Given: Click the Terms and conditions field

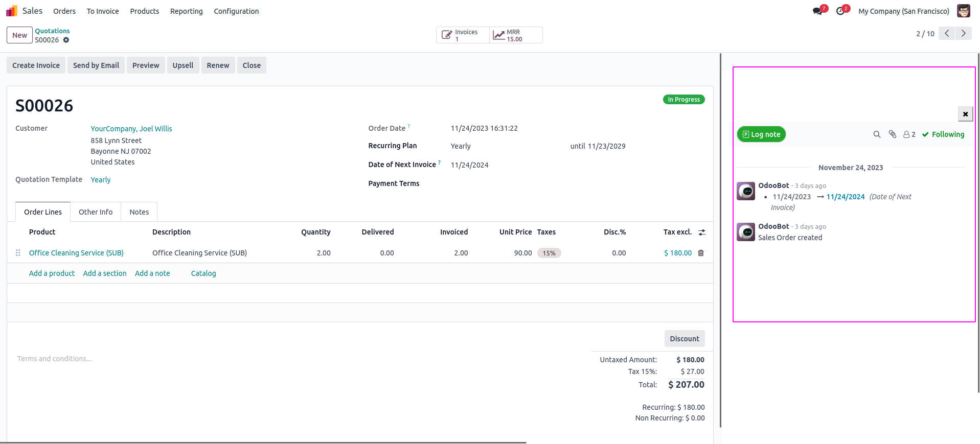Looking at the screenshot, I should coord(54,359).
